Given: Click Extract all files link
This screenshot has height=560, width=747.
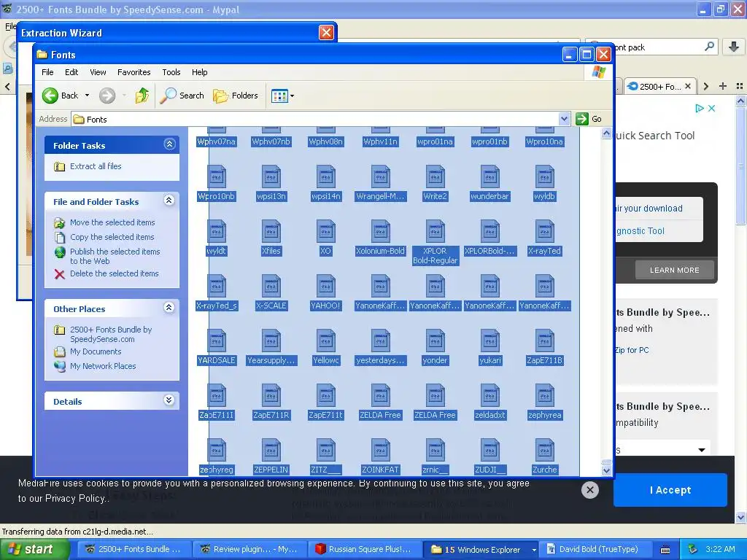Looking at the screenshot, I should [x=96, y=166].
